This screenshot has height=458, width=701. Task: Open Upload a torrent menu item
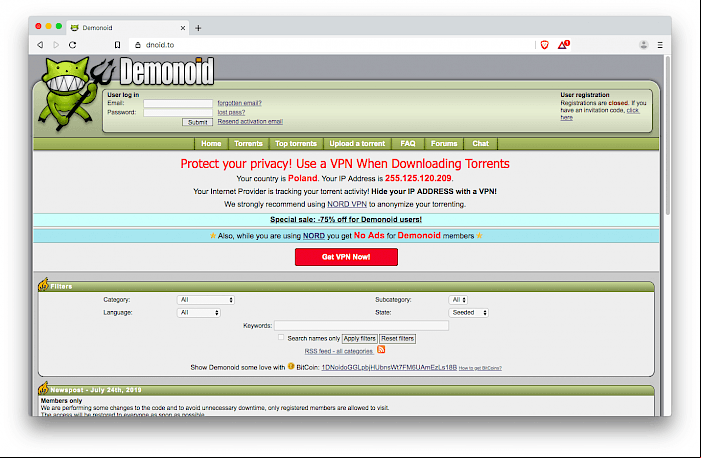pos(357,144)
